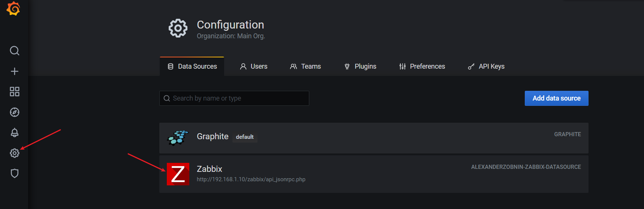
Task: Click the sliders icon on Preferences tab
Action: tap(403, 66)
